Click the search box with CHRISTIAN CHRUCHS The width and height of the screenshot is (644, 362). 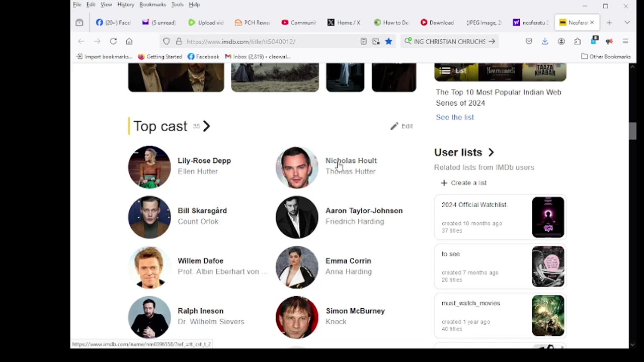click(449, 41)
